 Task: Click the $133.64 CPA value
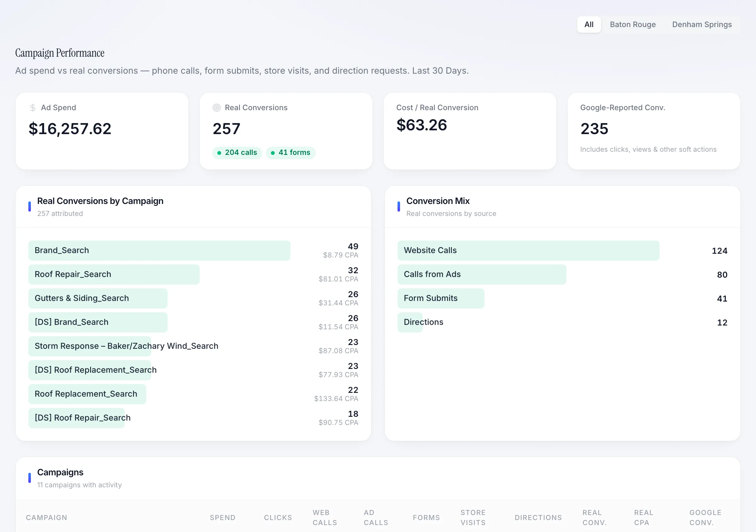pyautogui.click(x=336, y=399)
